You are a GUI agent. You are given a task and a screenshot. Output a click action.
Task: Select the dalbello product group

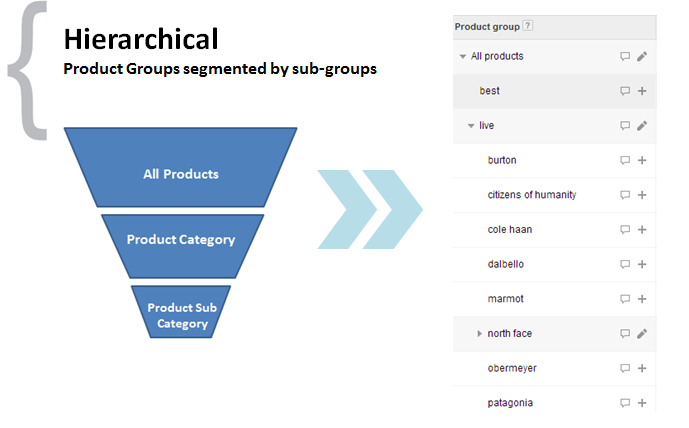pyautogui.click(x=506, y=264)
